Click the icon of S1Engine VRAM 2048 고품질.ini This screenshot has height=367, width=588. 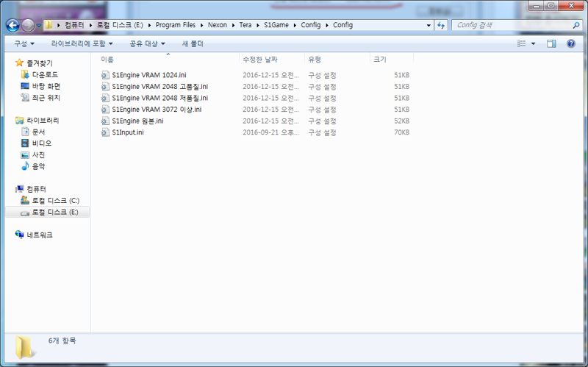coord(105,87)
